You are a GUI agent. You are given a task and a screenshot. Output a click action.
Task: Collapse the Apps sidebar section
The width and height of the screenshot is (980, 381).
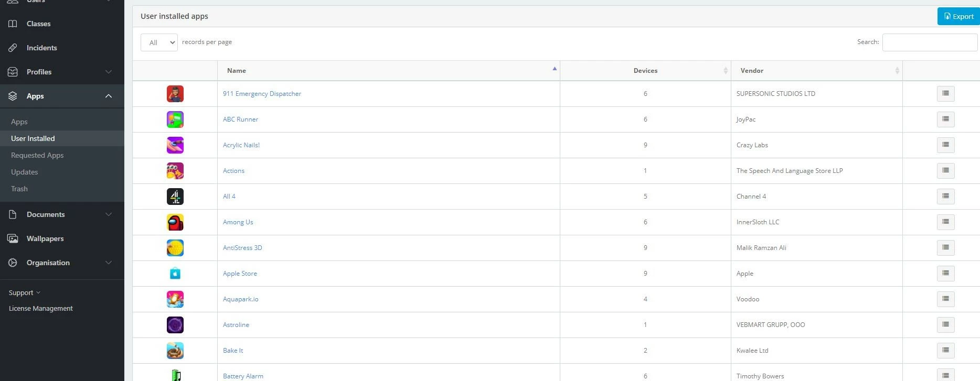click(62, 96)
